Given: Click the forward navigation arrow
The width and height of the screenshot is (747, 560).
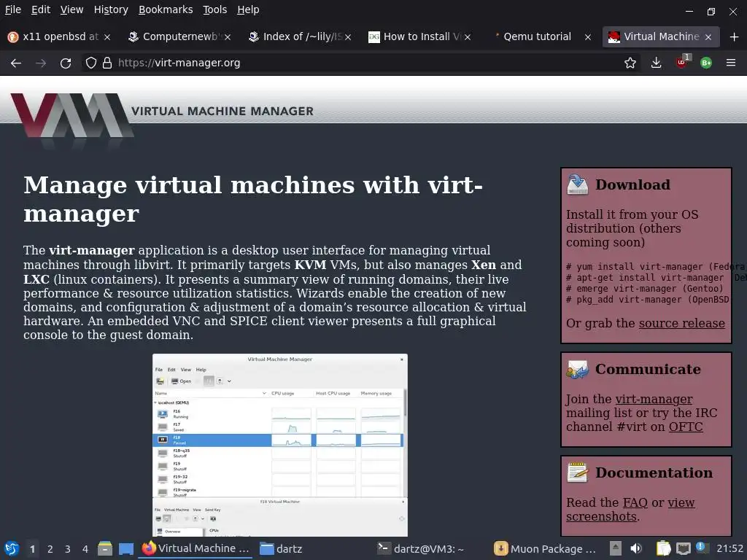Looking at the screenshot, I should pyautogui.click(x=41, y=63).
